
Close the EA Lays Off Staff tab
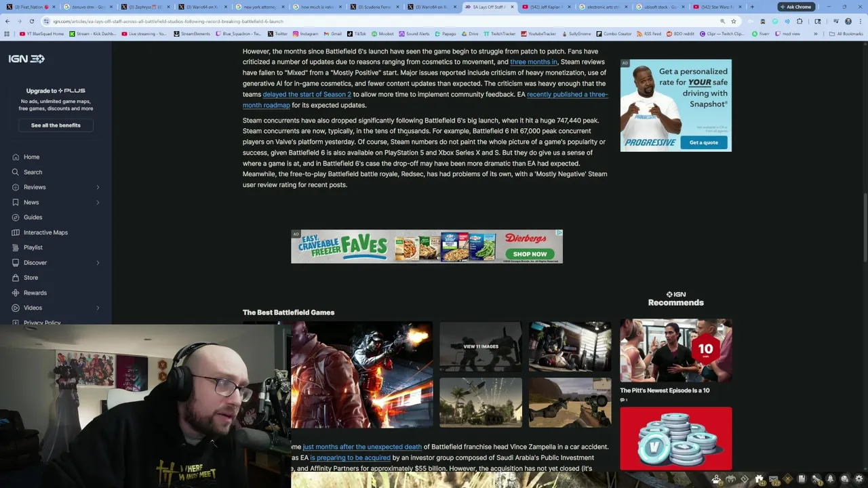511,7
